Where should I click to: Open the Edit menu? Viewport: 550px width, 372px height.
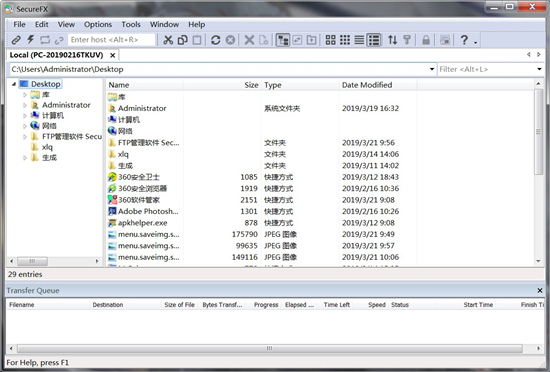click(41, 25)
